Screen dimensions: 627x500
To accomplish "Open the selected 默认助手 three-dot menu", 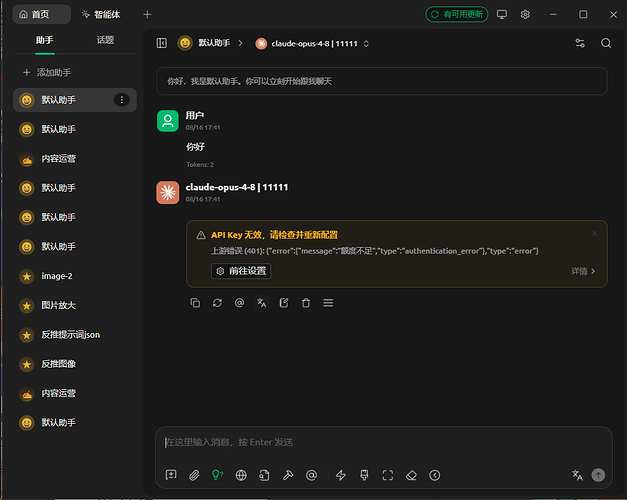I will click(122, 100).
